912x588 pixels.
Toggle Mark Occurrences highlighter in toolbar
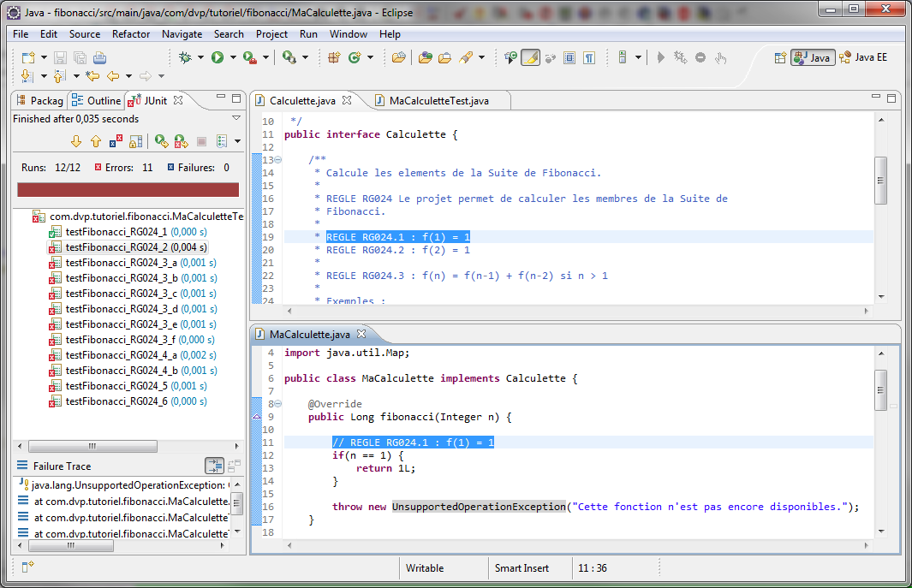coord(530,57)
